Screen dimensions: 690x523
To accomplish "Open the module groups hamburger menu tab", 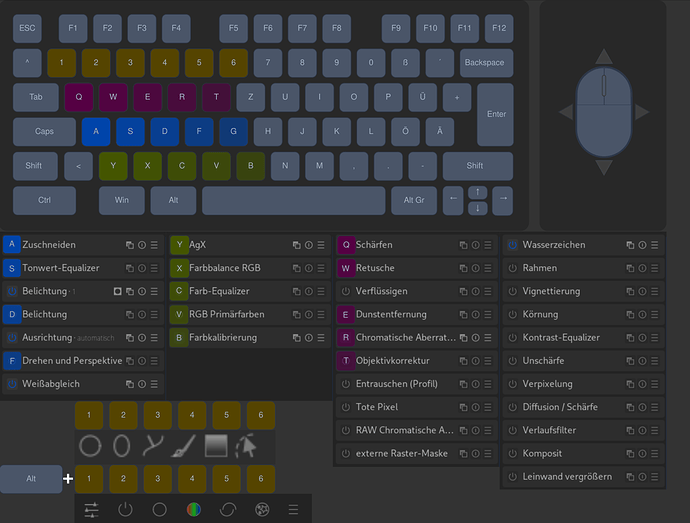I will click(293, 509).
